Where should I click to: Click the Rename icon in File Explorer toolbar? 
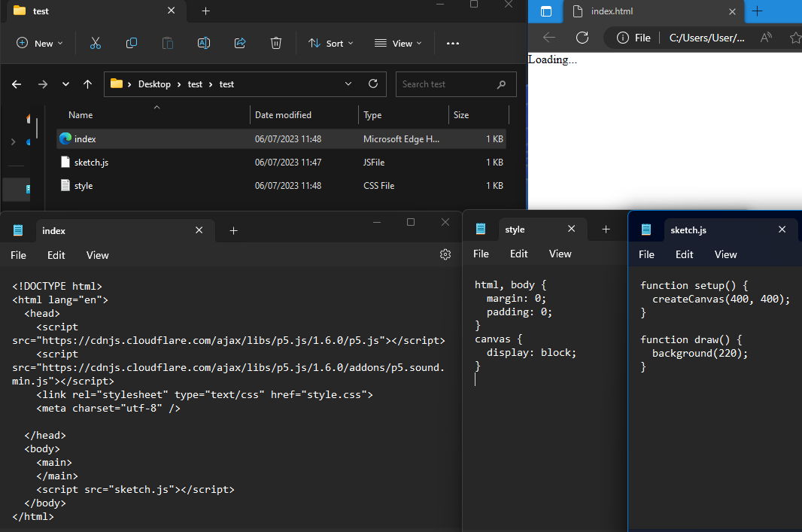point(204,44)
